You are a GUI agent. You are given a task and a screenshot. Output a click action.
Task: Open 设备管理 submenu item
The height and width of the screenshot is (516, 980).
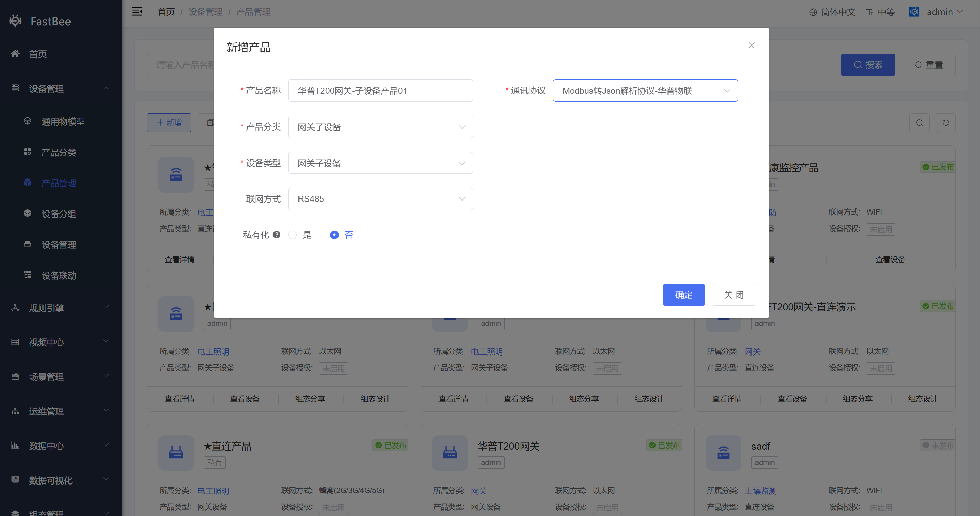[61, 244]
